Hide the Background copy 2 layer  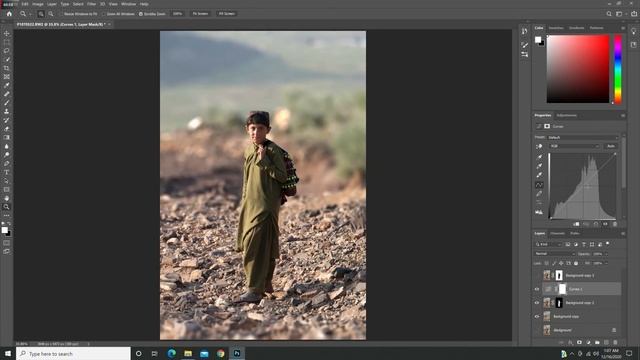point(537,303)
